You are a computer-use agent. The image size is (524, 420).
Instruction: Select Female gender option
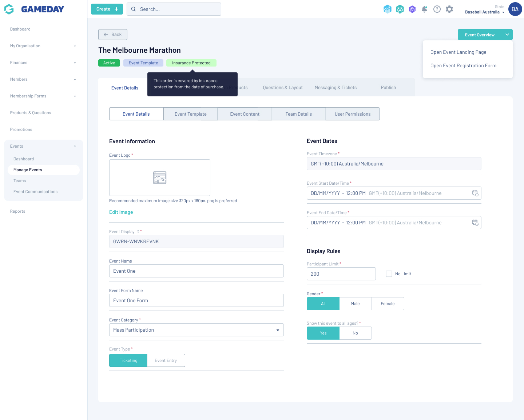[x=388, y=304]
